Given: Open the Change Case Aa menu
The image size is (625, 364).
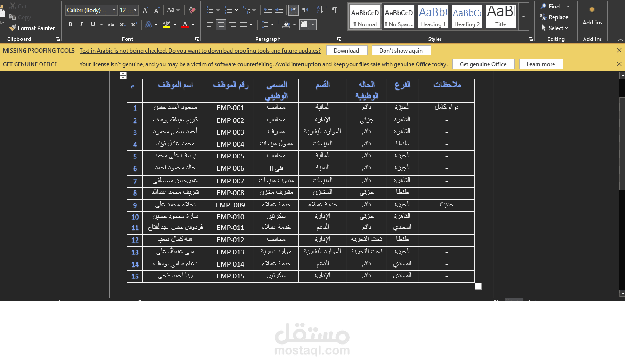Looking at the screenshot, I should 173,10.
